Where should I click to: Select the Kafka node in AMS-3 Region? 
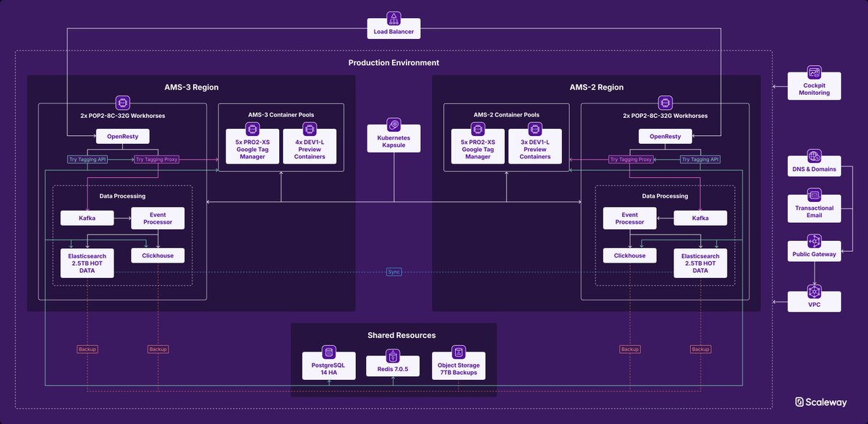click(88, 218)
